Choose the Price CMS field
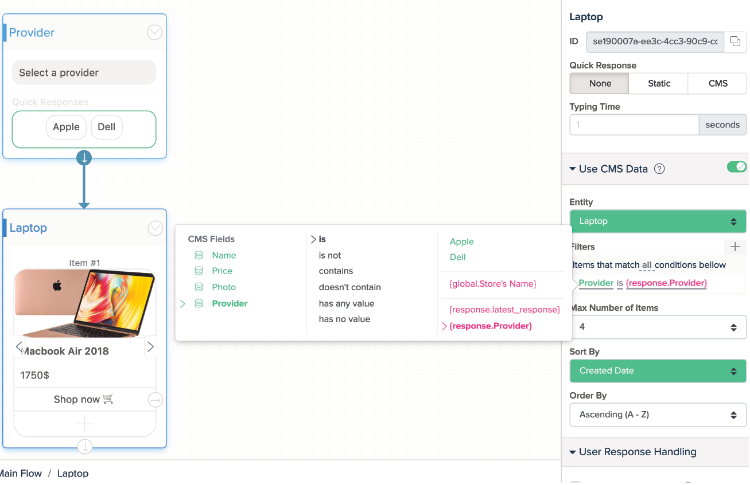The height and width of the screenshot is (485, 750). [x=222, y=271]
